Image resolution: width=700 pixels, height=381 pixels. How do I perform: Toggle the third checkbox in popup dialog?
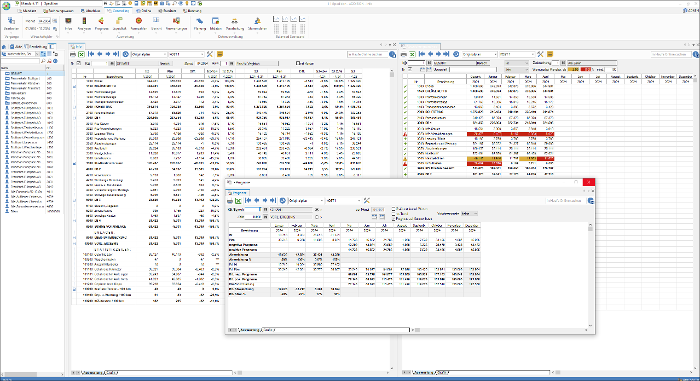393,219
